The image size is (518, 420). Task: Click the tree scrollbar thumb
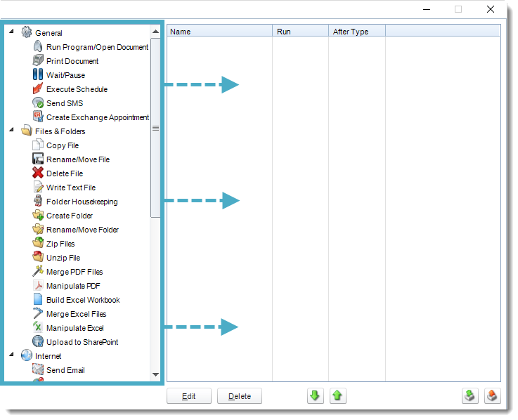coord(155,128)
